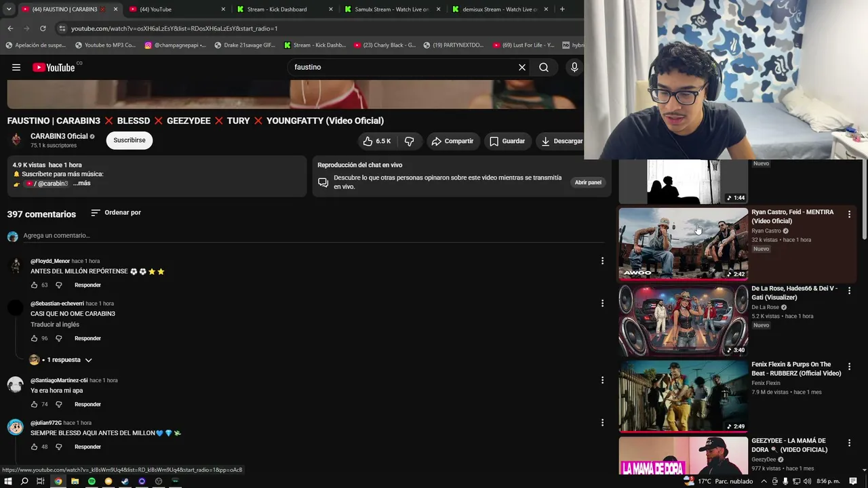Open options for the MENTIRA video

click(849, 214)
